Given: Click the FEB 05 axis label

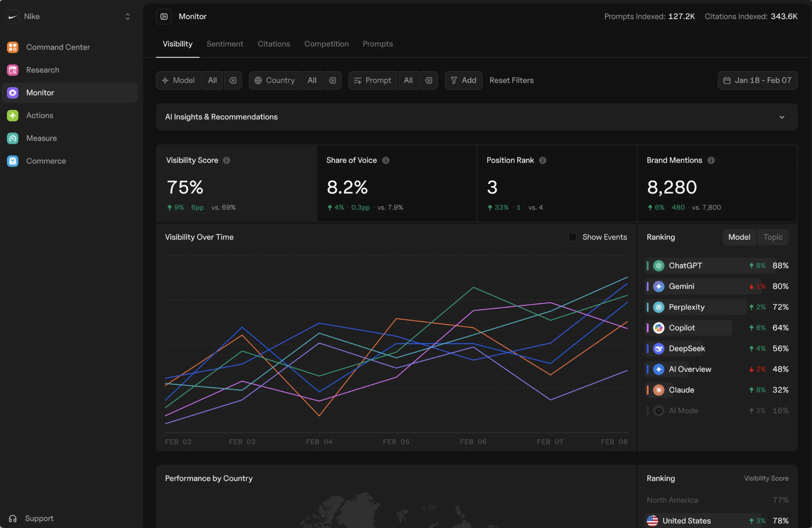Looking at the screenshot, I should tap(396, 442).
